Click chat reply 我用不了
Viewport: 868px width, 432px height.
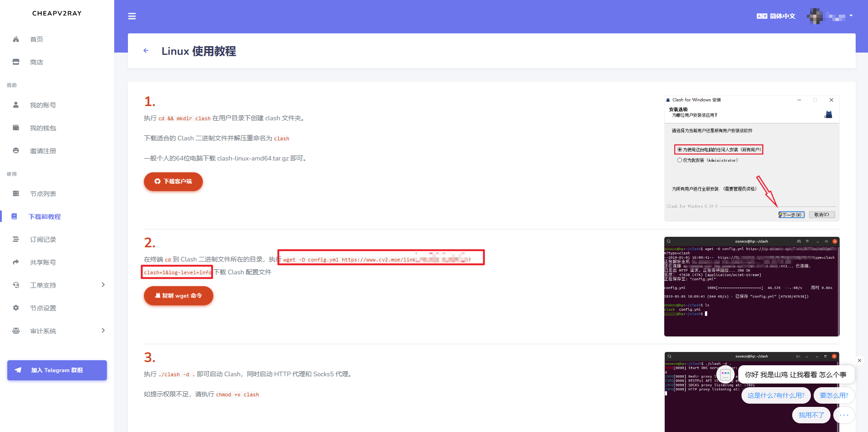(811, 415)
